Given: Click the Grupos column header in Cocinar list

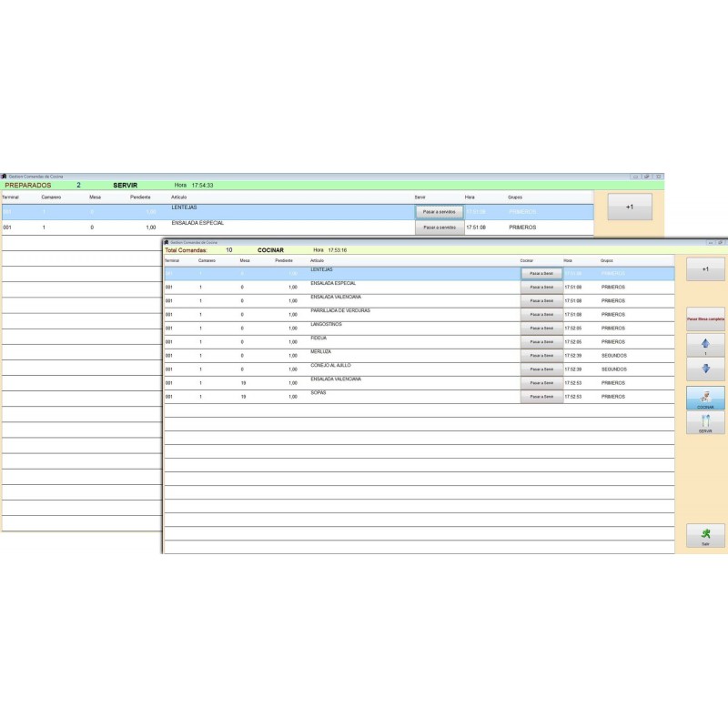Looking at the screenshot, I should pyautogui.click(x=607, y=260).
